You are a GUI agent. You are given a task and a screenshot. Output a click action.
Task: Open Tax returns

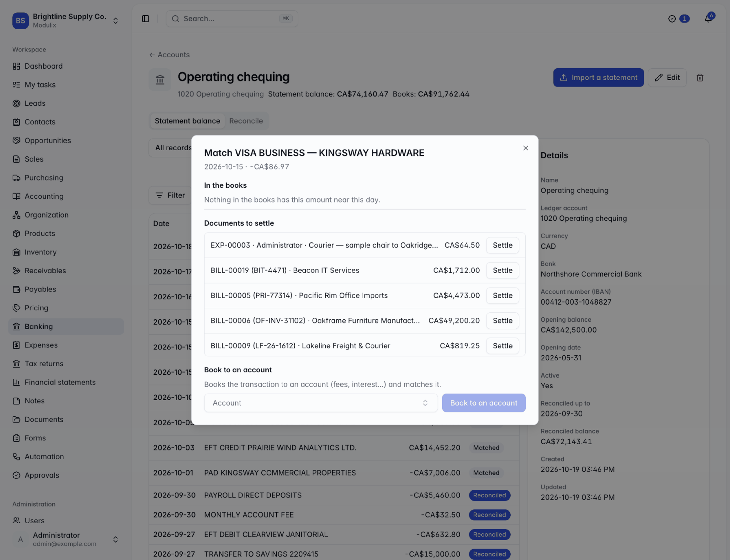click(66, 364)
